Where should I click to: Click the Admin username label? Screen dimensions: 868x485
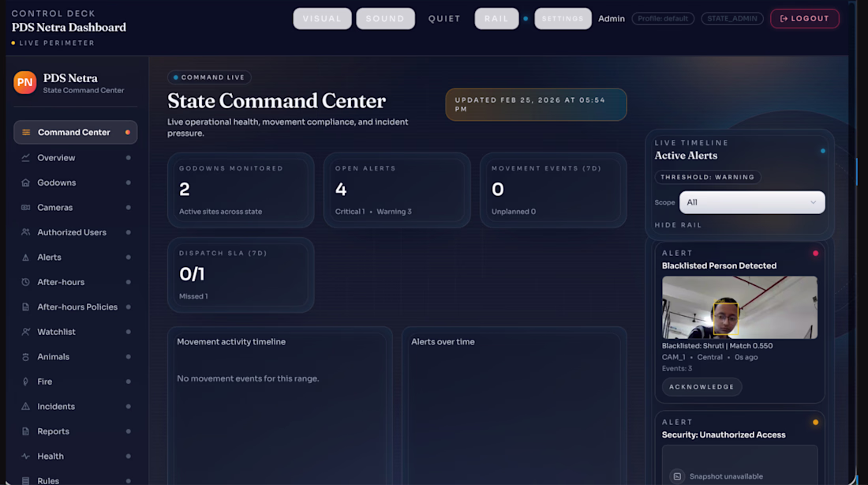tap(611, 18)
